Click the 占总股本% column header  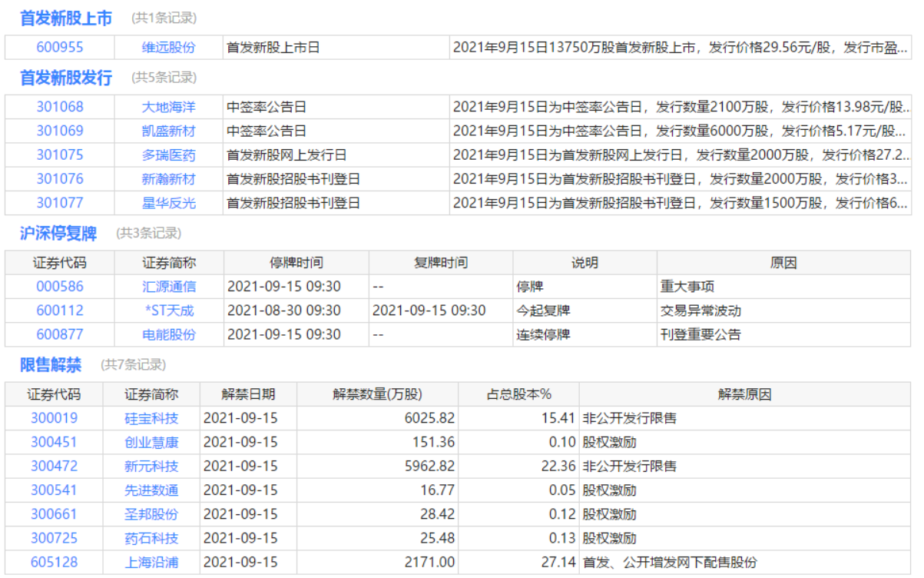tap(518, 394)
